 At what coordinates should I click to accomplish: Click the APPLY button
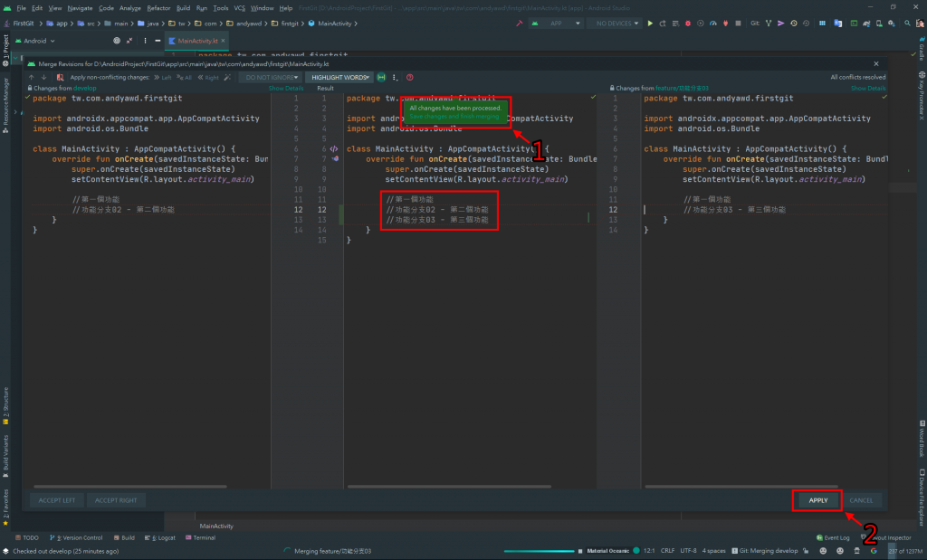pos(817,500)
